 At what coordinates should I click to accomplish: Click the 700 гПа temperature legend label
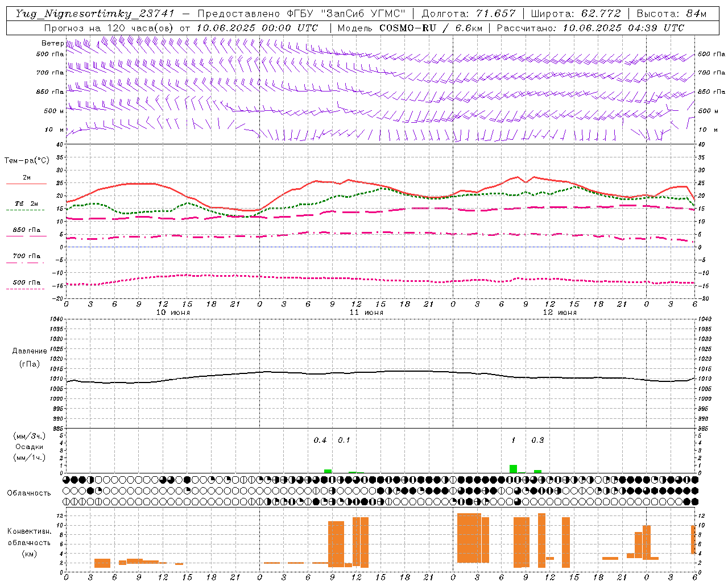tap(27, 256)
